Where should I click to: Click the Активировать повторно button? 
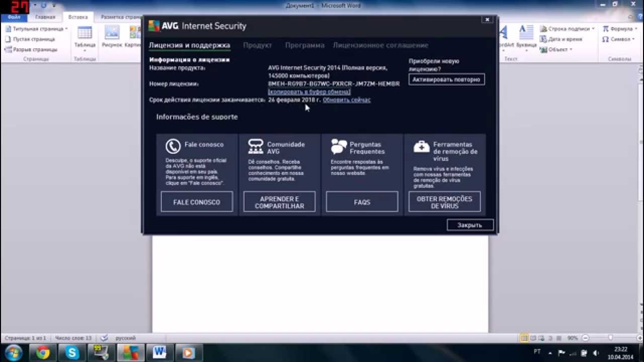pyautogui.click(x=446, y=79)
